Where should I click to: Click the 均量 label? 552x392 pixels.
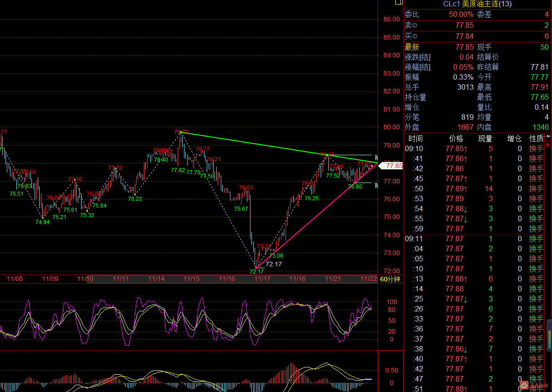click(484, 117)
